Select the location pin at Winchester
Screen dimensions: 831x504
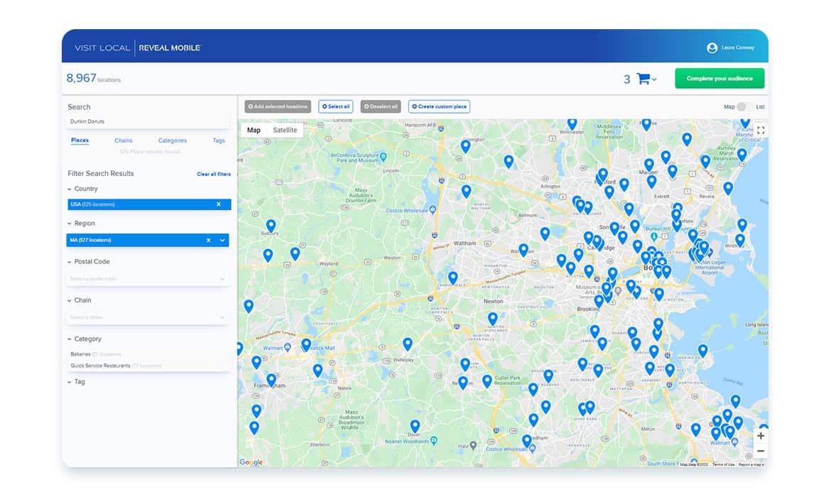click(572, 124)
